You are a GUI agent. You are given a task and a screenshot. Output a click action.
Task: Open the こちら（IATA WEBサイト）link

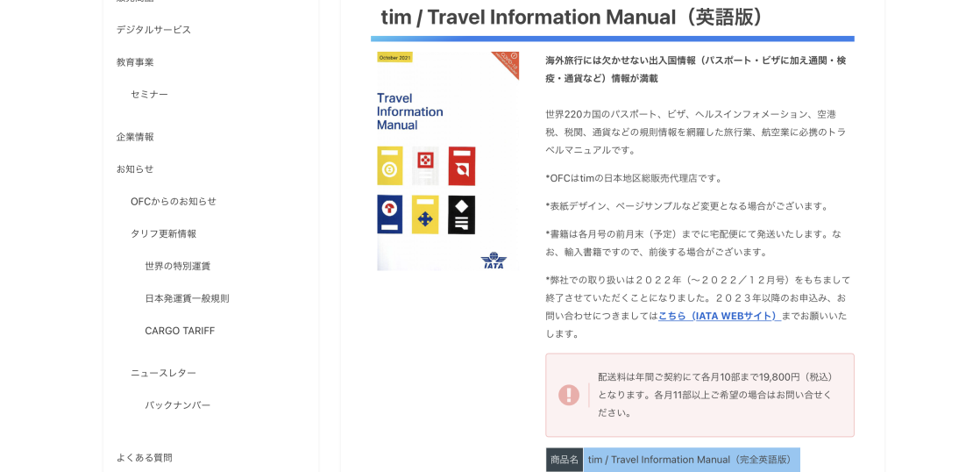719,316
